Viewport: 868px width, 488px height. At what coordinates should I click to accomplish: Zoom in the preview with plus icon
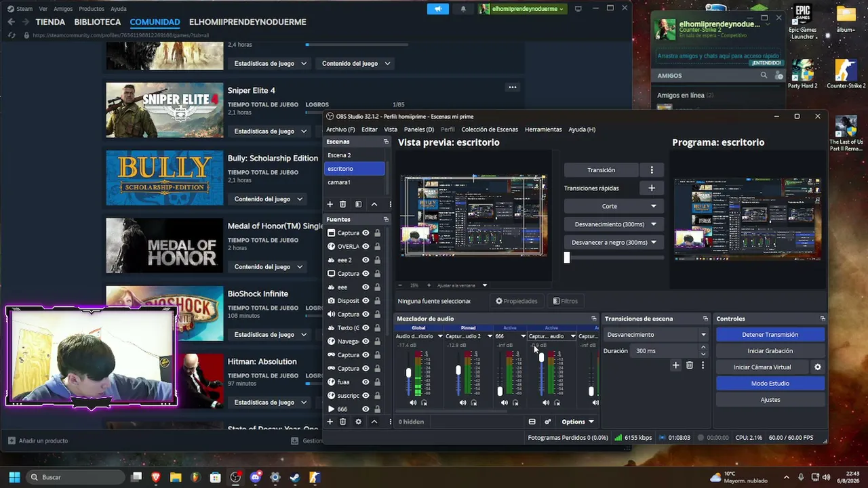[x=428, y=285]
